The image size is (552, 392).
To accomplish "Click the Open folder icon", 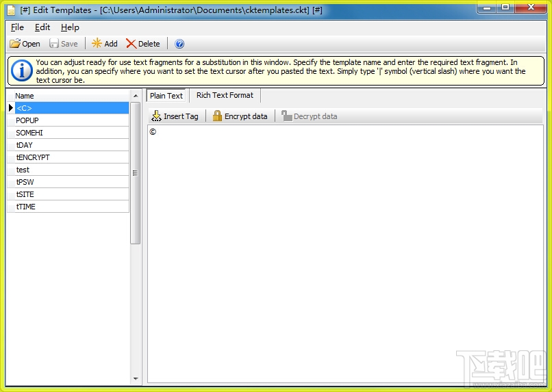I will [15, 44].
